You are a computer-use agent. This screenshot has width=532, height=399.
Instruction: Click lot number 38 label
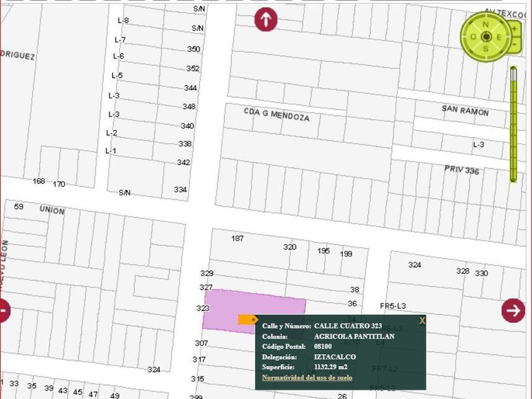click(x=355, y=289)
